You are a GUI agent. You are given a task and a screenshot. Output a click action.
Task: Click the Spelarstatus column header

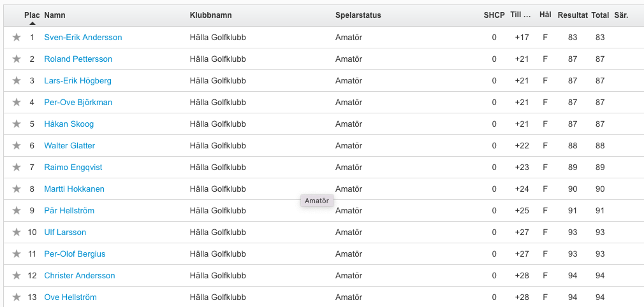(x=358, y=15)
